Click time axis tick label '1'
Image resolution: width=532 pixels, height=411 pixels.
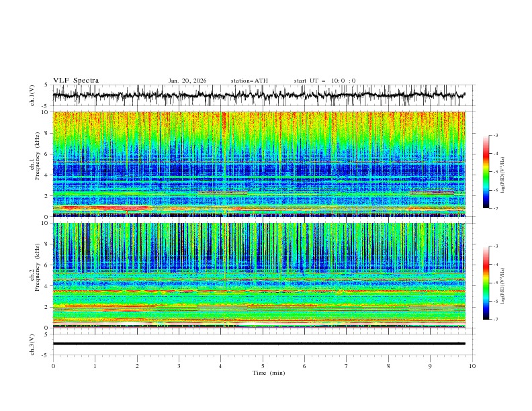tap(95, 366)
